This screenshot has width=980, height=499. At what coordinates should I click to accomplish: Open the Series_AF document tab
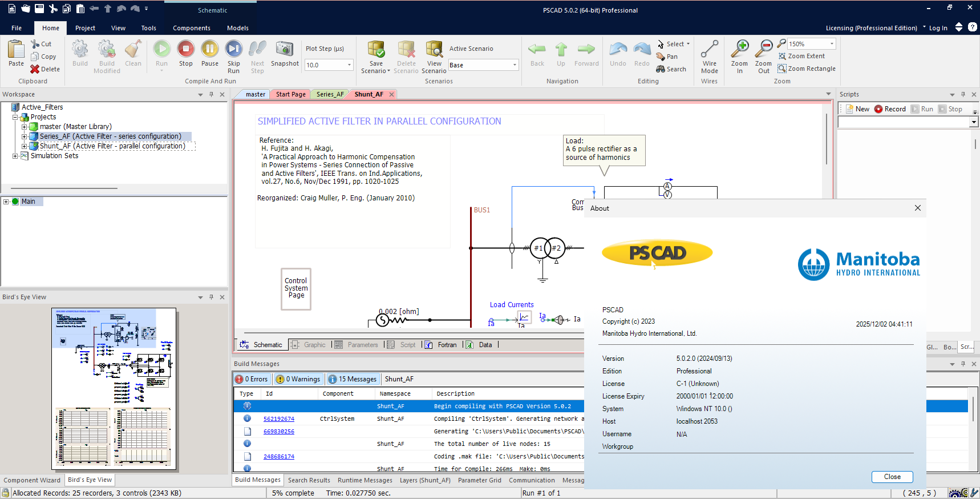coord(330,94)
